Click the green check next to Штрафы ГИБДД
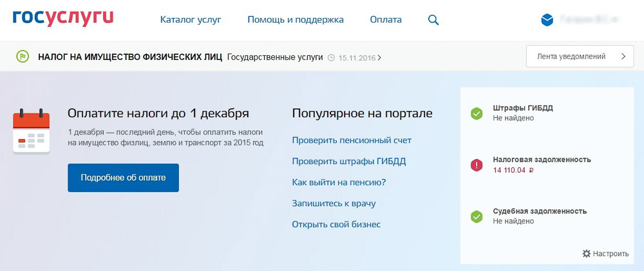 tap(477, 114)
